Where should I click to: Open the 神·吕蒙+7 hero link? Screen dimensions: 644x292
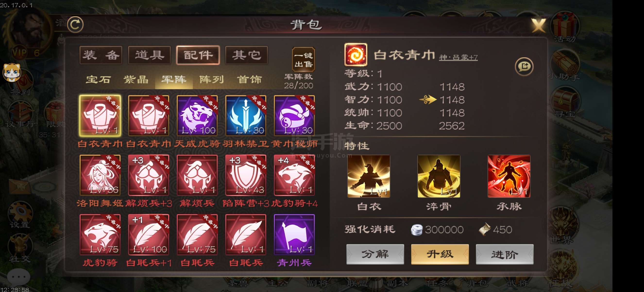[x=458, y=57]
